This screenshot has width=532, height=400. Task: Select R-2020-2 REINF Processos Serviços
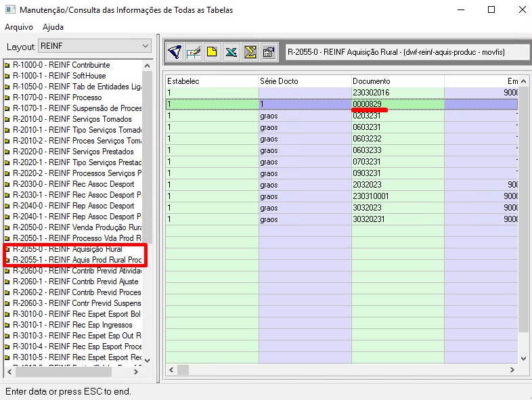77,173
